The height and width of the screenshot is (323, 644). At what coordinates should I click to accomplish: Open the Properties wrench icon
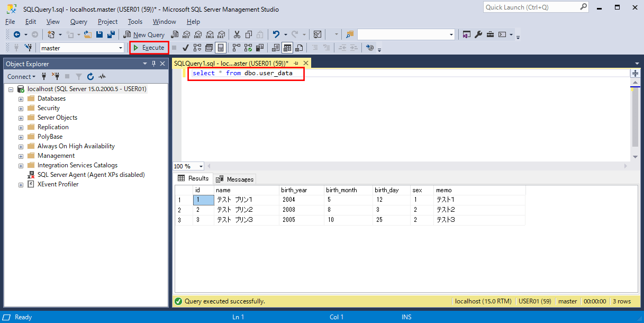point(478,34)
